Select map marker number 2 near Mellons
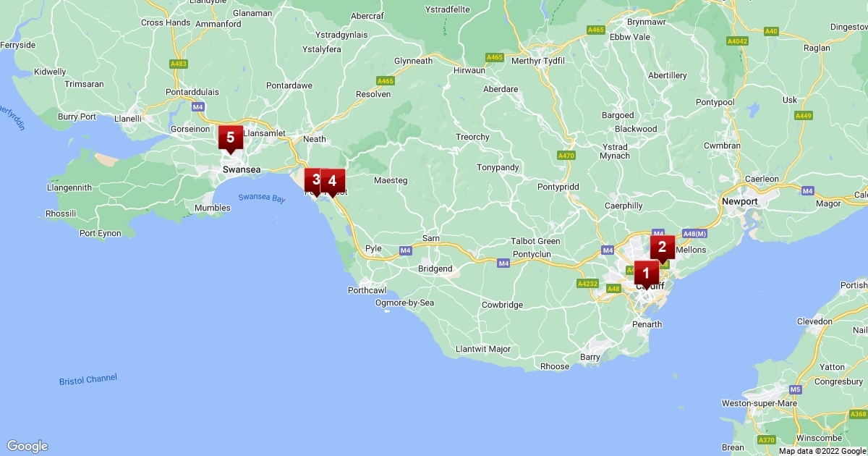Screen dimensions: 868x456 pyautogui.click(x=662, y=248)
